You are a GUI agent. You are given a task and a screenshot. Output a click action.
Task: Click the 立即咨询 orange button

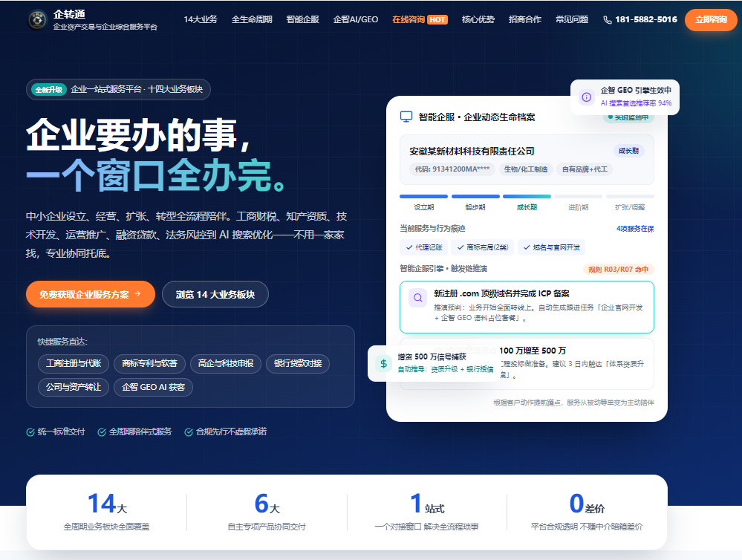coord(711,20)
